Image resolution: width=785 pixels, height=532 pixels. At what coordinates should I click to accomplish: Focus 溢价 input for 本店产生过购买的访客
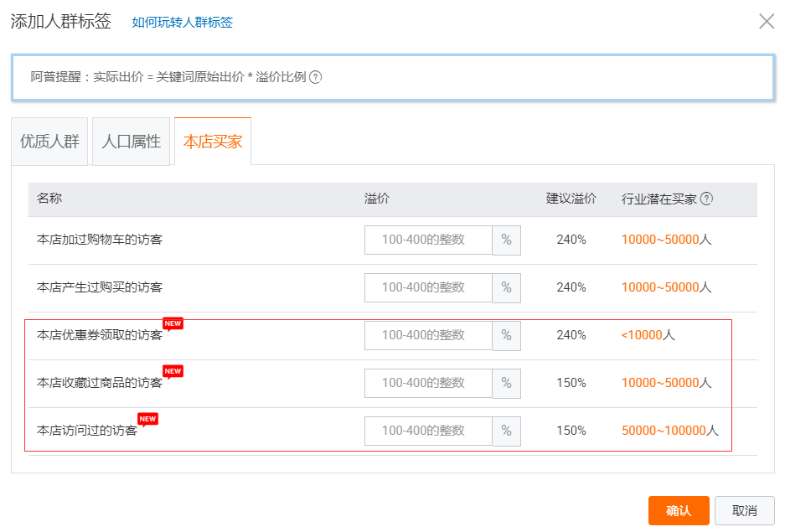(x=428, y=287)
